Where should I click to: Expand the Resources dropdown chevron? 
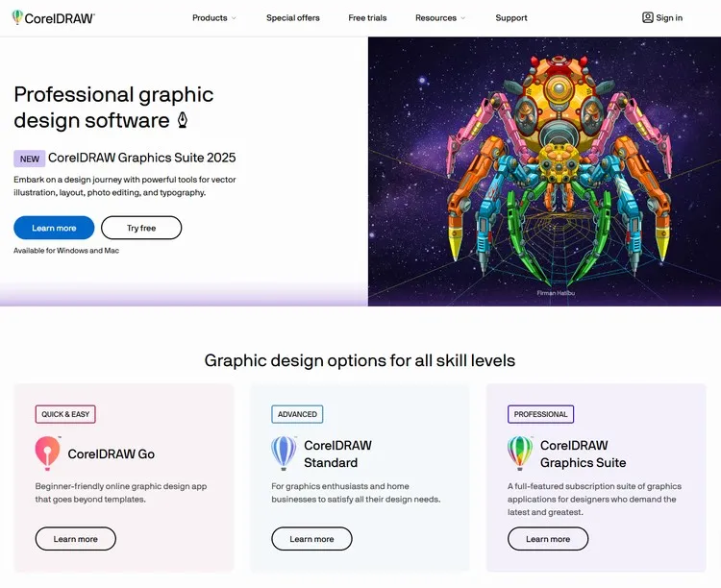462,18
